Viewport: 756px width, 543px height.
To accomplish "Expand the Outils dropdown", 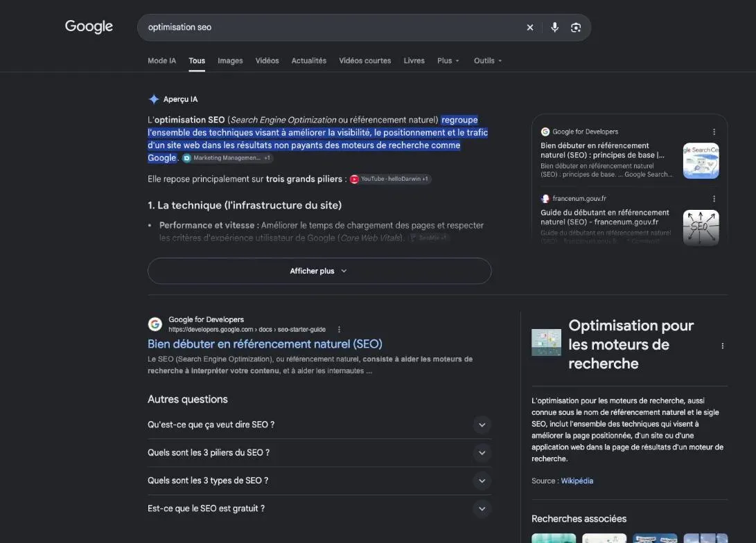I will point(487,61).
